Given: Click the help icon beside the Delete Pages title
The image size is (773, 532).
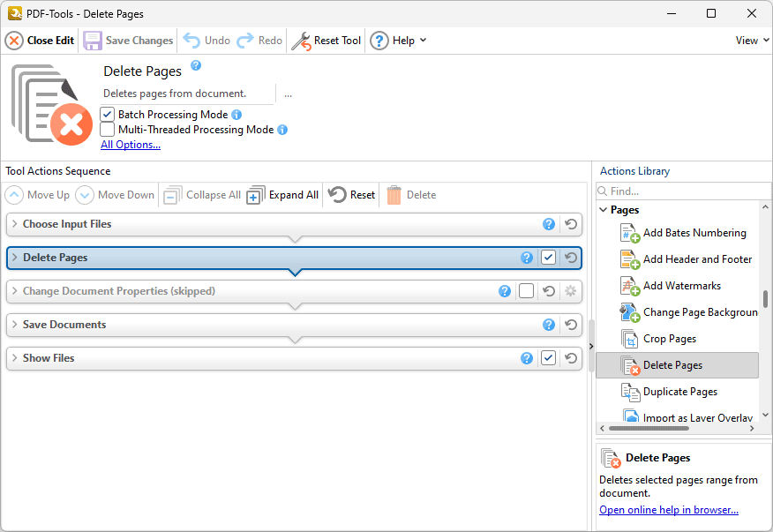Looking at the screenshot, I should (x=196, y=65).
